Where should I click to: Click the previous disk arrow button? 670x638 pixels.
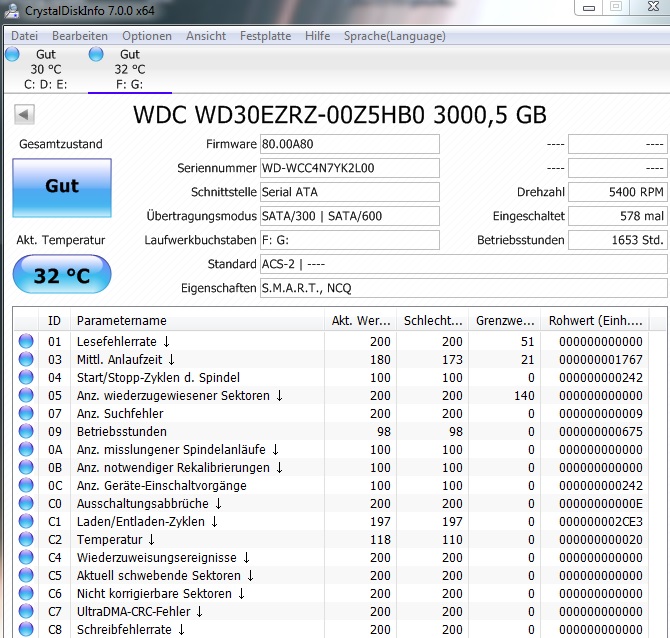click(24, 114)
